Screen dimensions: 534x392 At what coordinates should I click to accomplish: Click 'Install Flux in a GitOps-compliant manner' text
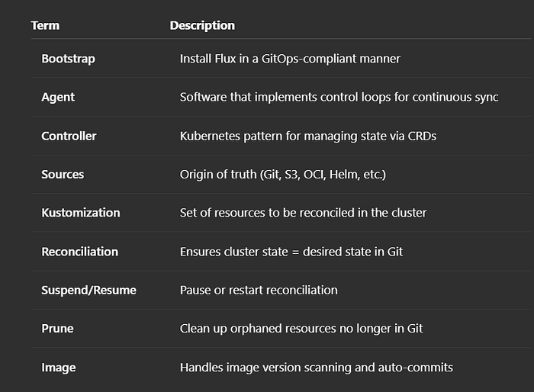[290, 59]
